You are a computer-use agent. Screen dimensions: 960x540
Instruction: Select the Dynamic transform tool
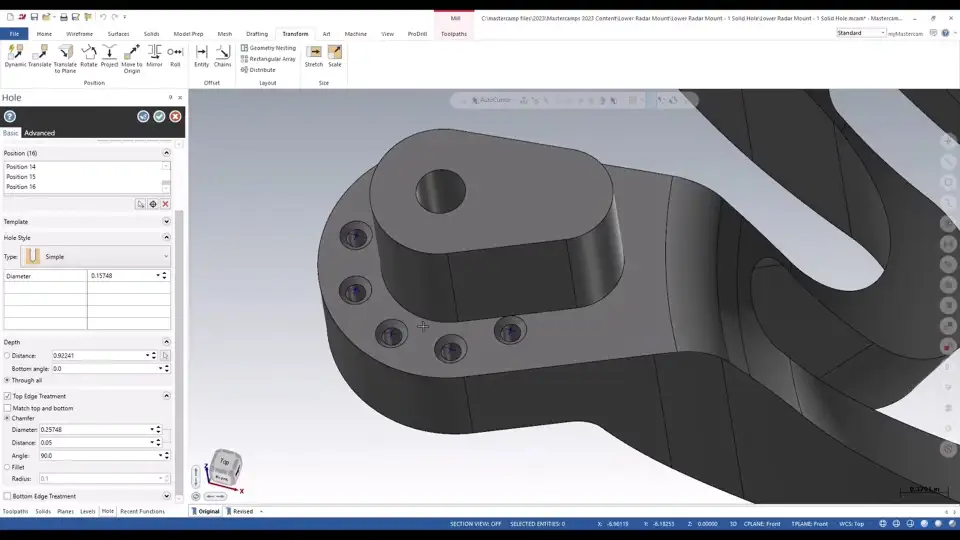(x=15, y=56)
